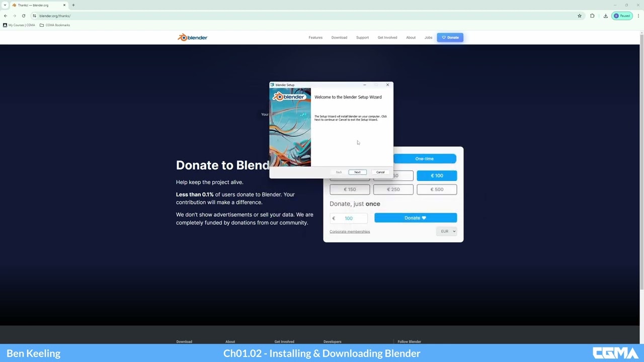Click the blue Donate heart button
Image resolution: width=644 pixels, height=362 pixels.
pyautogui.click(x=416, y=218)
